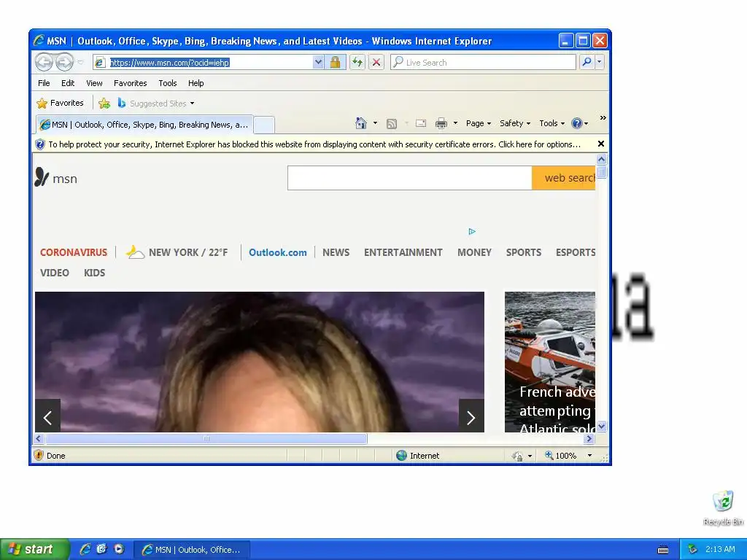Open the Tools menu in menu bar
Viewport: 747px width, 560px height.
click(x=168, y=83)
